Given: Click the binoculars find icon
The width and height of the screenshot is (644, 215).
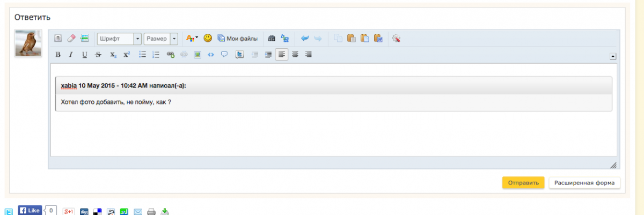Looking at the screenshot, I should 272,39.
